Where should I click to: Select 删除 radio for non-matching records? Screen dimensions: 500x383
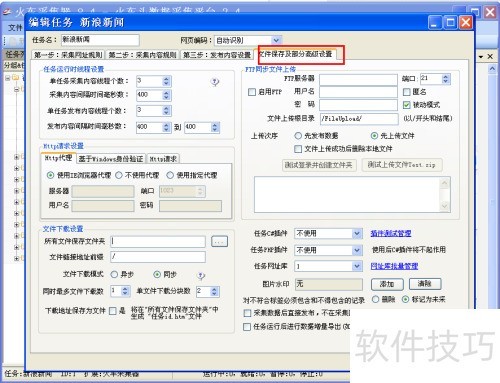coord(375,299)
